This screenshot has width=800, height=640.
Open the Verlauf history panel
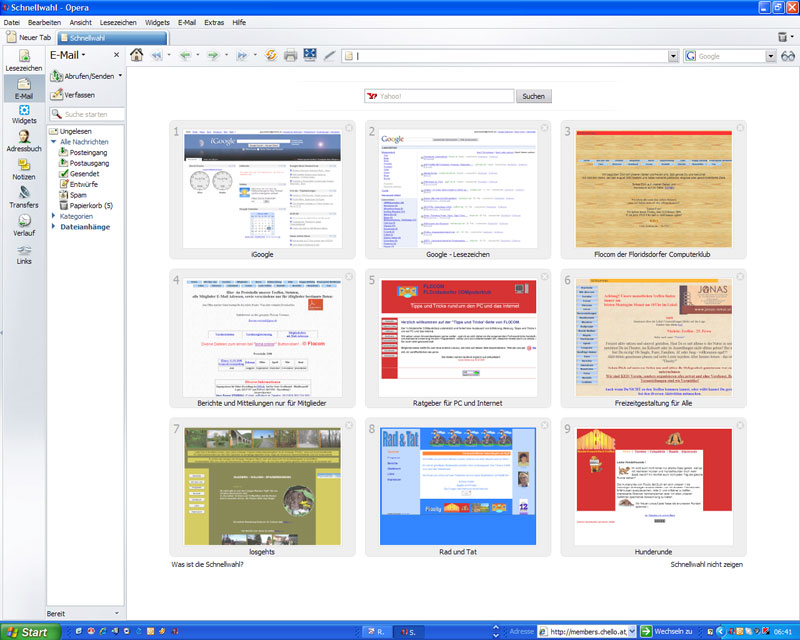click(24, 225)
